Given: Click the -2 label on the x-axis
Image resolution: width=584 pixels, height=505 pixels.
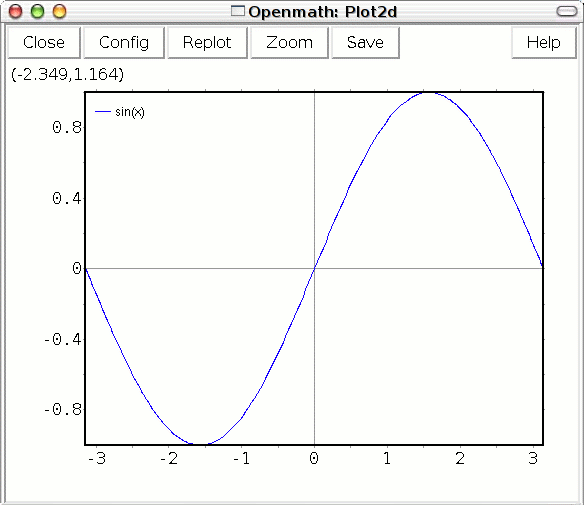Looking at the screenshot, I should pos(169,458).
